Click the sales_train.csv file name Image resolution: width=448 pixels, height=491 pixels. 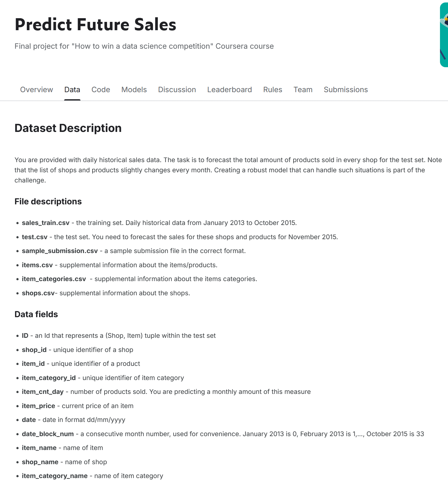click(x=46, y=223)
